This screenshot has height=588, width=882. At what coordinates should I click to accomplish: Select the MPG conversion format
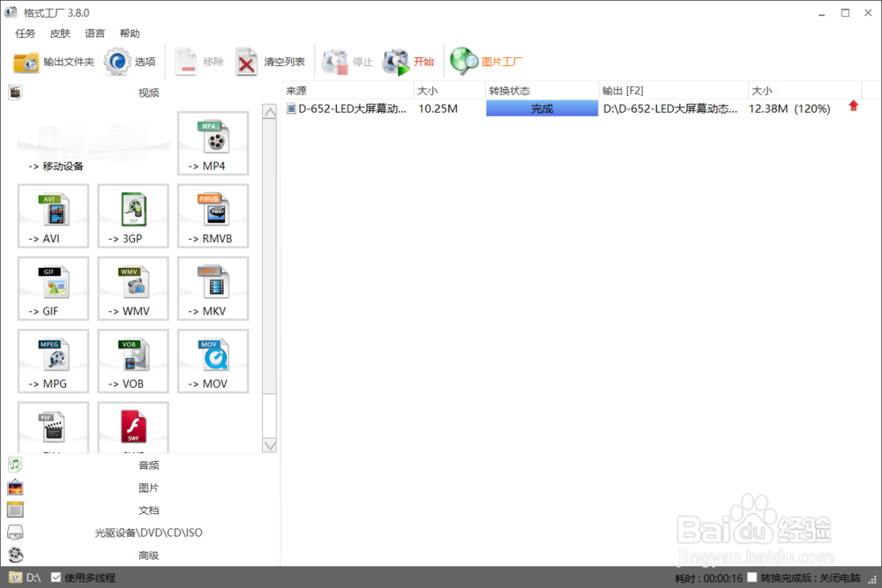(x=53, y=361)
